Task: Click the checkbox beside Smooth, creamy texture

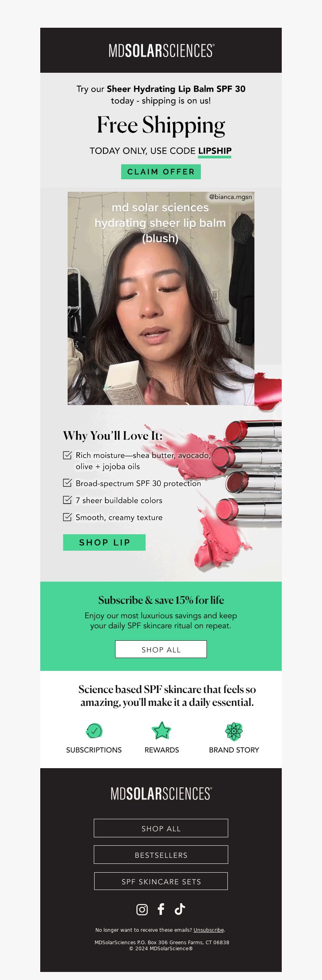Action: [68, 517]
